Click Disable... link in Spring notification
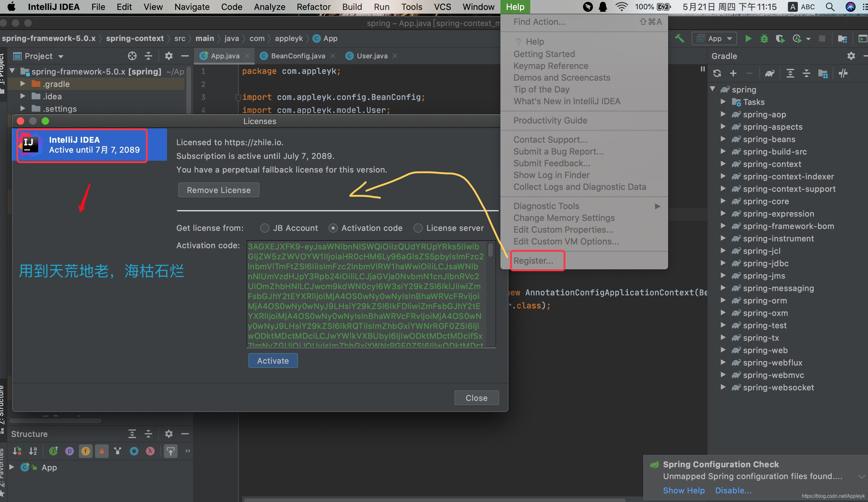868x502 pixels. 733,490
